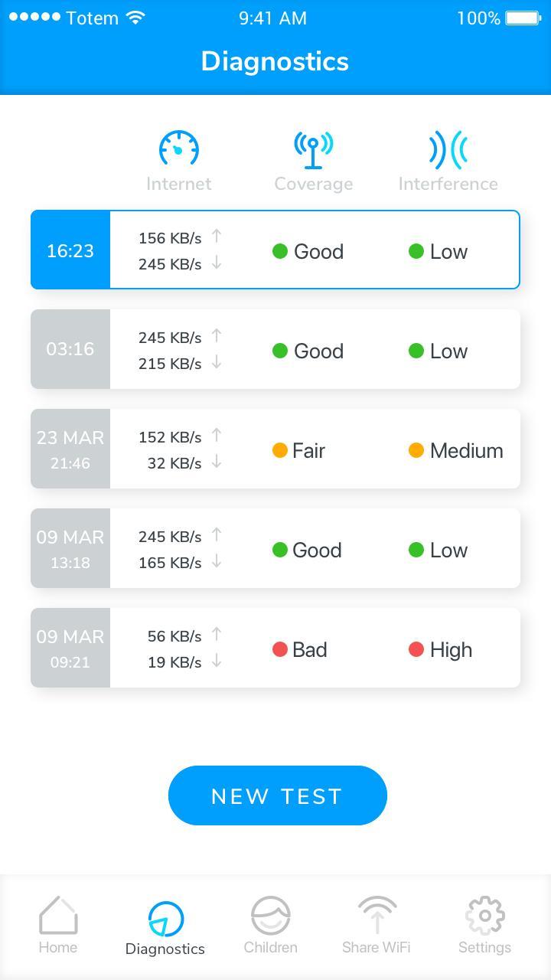This screenshot has width=551, height=980.
Task: Tap the Internet speedometer icon
Action: (x=179, y=149)
